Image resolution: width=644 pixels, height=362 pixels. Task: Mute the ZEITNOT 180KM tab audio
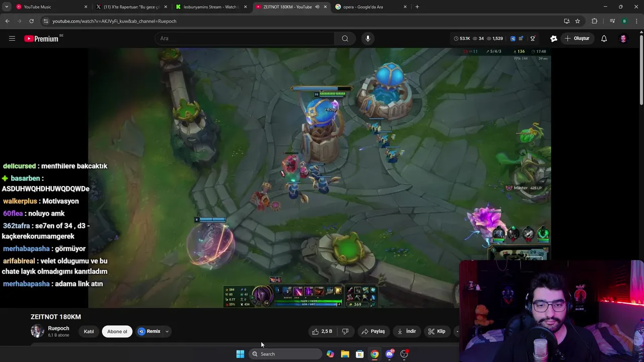[x=317, y=7]
